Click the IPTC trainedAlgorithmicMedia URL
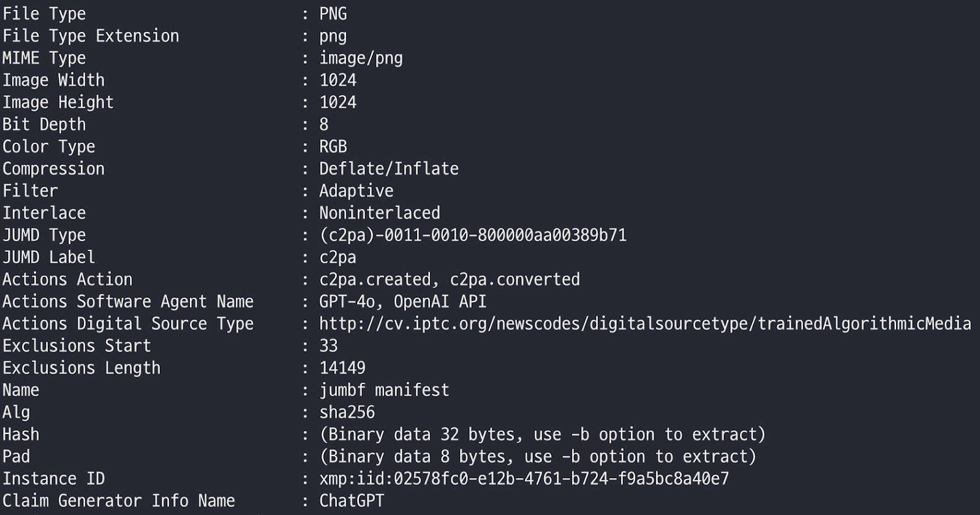 (x=644, y=323)
